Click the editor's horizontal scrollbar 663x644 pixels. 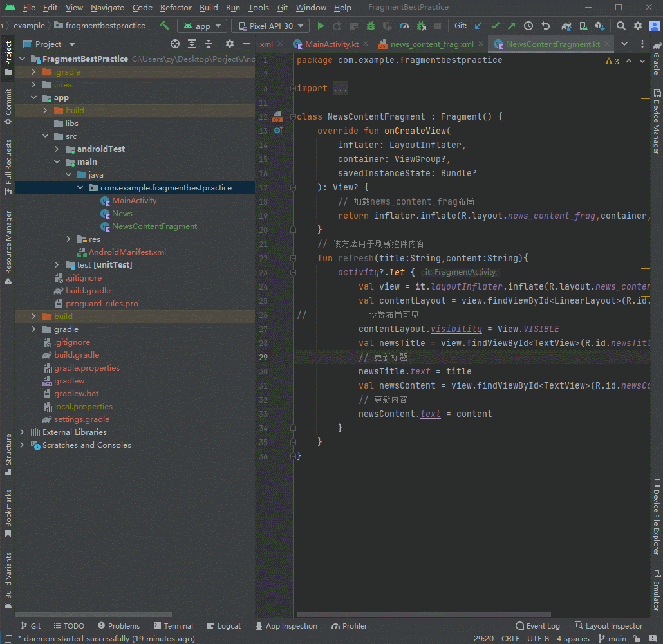tap(424, 614)
